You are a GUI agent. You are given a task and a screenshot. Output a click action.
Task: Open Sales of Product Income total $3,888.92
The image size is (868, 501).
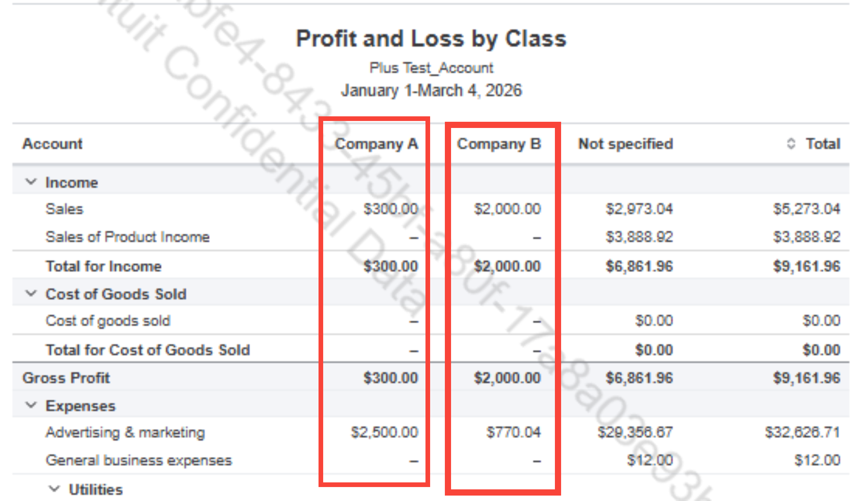click(x=806, y=237)
